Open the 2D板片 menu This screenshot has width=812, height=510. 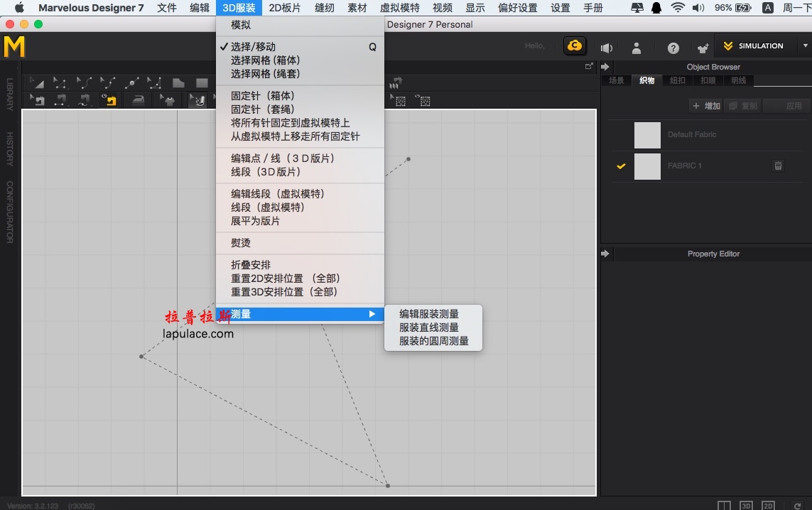tap(285, 8)
